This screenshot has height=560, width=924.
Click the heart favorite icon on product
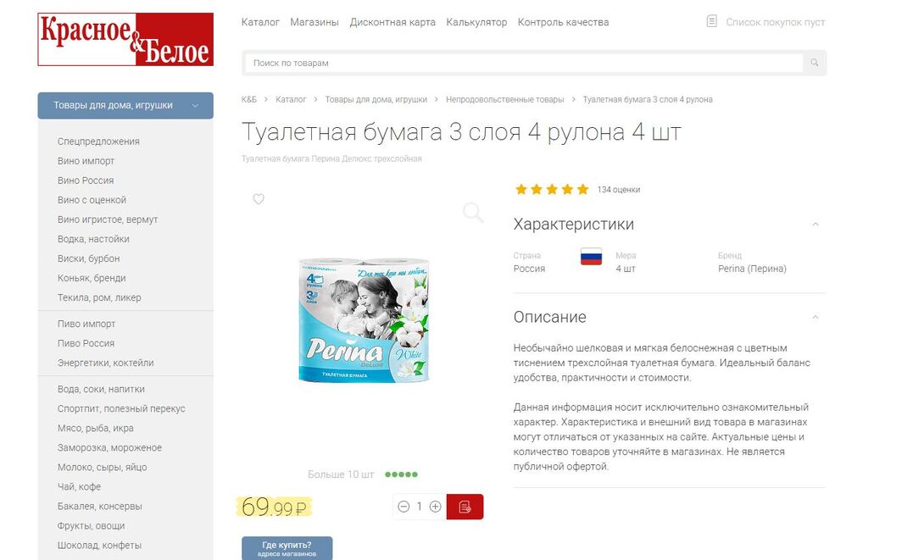(258, 199)
